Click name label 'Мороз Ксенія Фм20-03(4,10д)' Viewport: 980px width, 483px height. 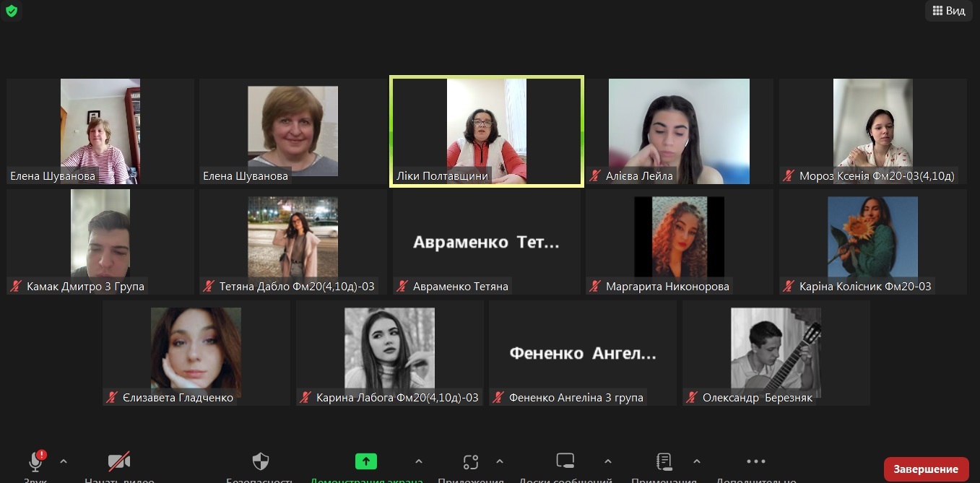(877, 175)
